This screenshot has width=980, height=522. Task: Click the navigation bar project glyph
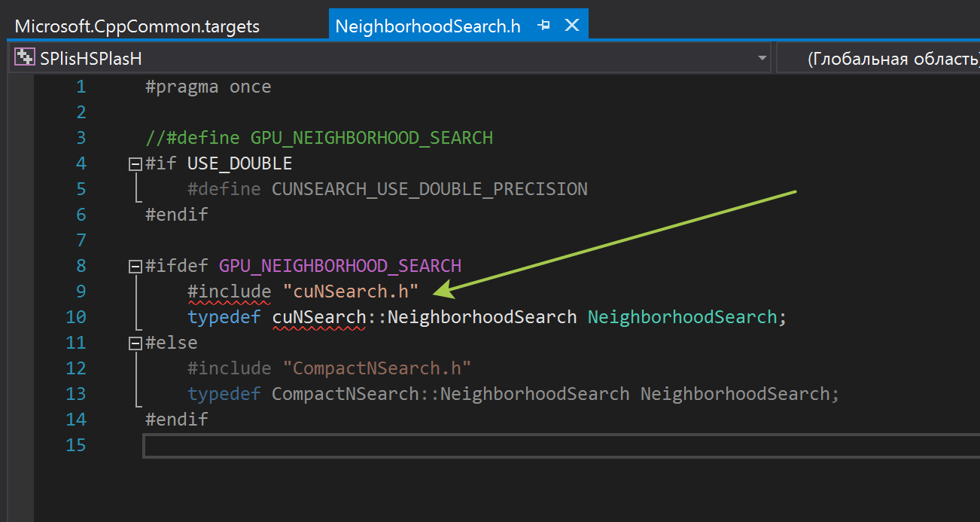[24, 57]
